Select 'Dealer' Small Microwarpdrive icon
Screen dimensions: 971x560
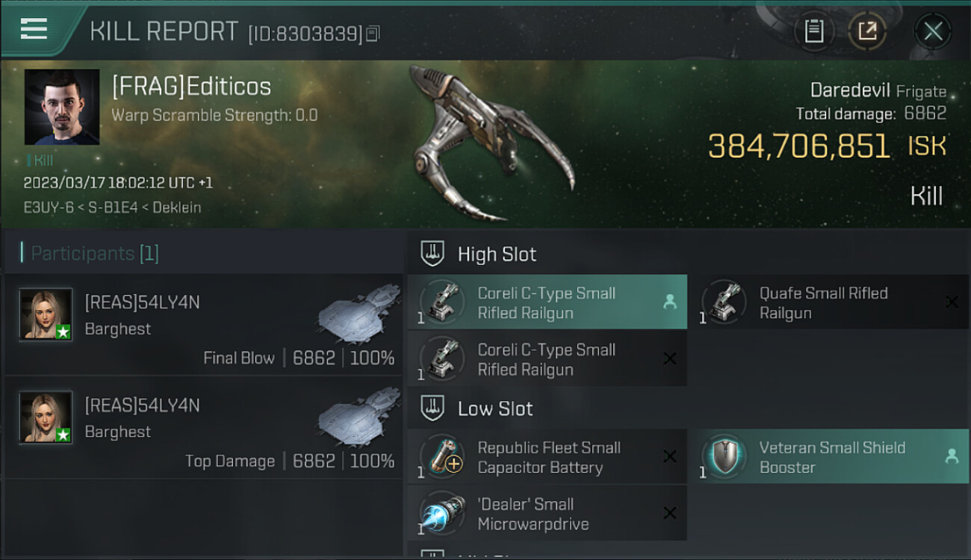tap(442, 513)
